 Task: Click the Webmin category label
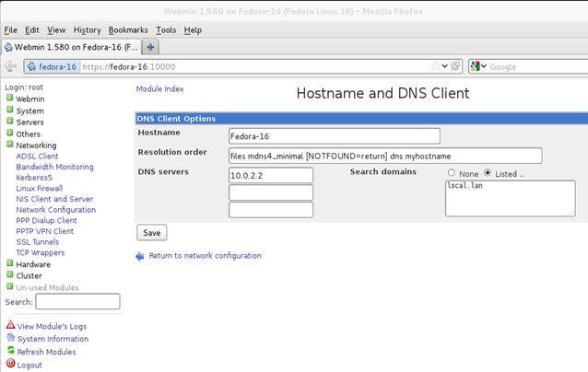point(30,99)
